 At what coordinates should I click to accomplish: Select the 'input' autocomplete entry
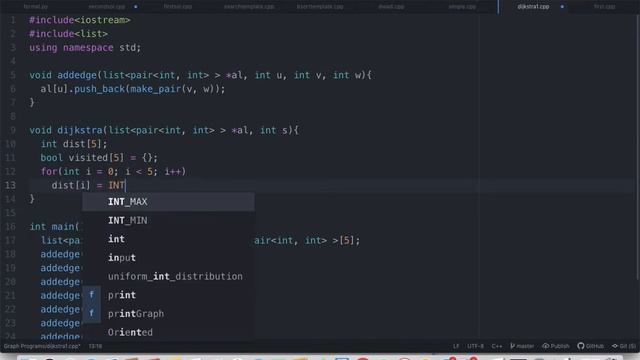[168, 258]
